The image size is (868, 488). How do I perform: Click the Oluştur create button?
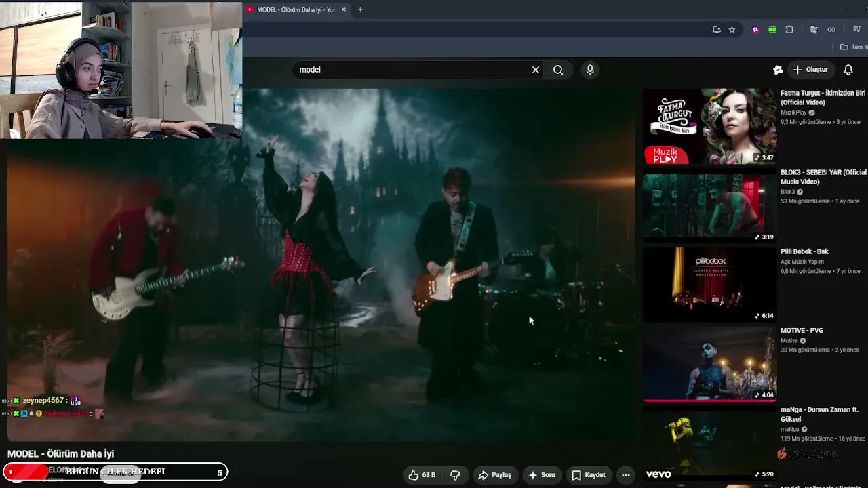click(x=811, y=70)
